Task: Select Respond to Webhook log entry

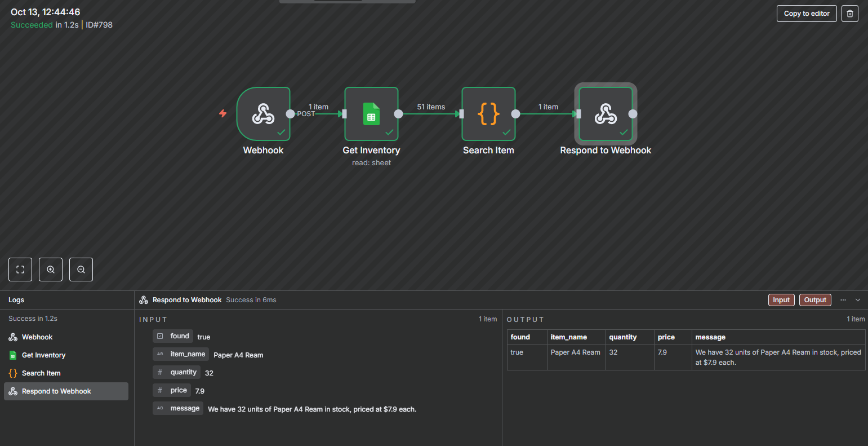Action: (56, 391)
